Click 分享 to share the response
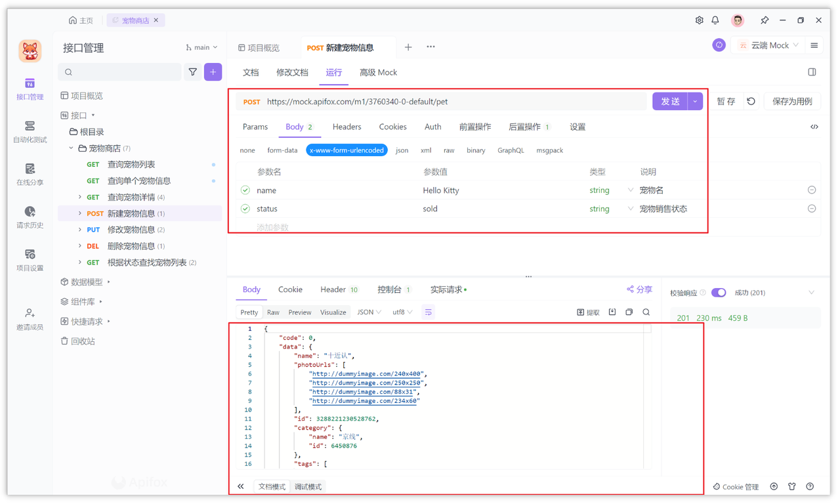 [x=640, y=289]
